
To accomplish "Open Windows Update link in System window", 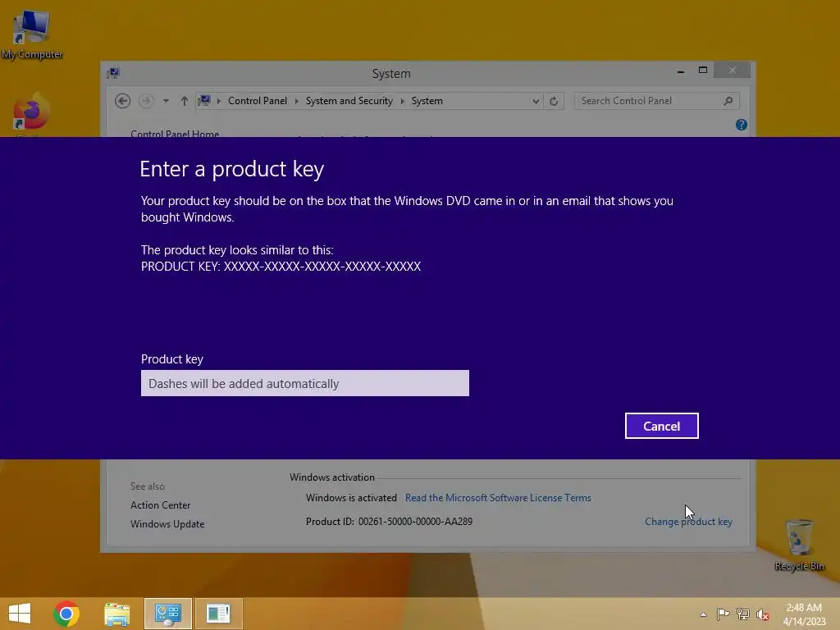I will tap(167, 524).
